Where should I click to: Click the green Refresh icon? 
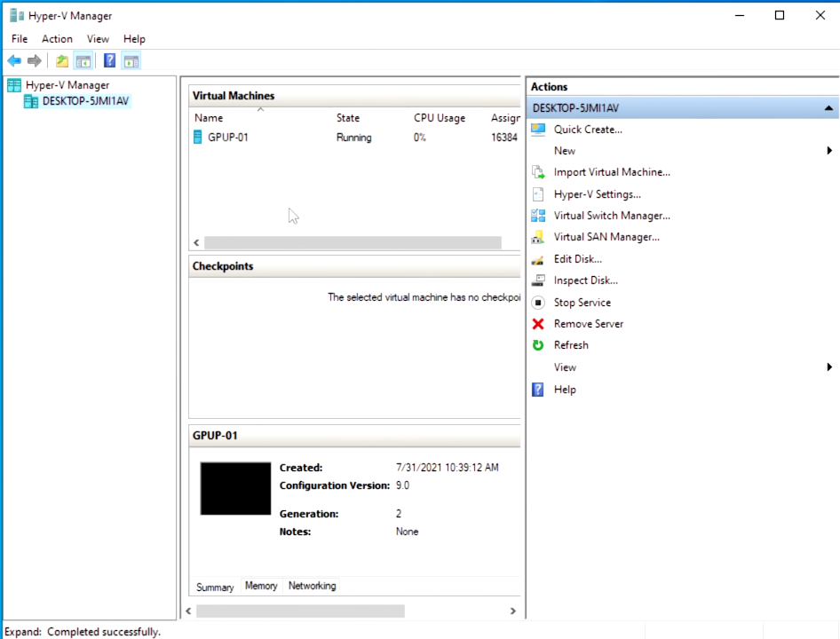(x=538, y=345)
